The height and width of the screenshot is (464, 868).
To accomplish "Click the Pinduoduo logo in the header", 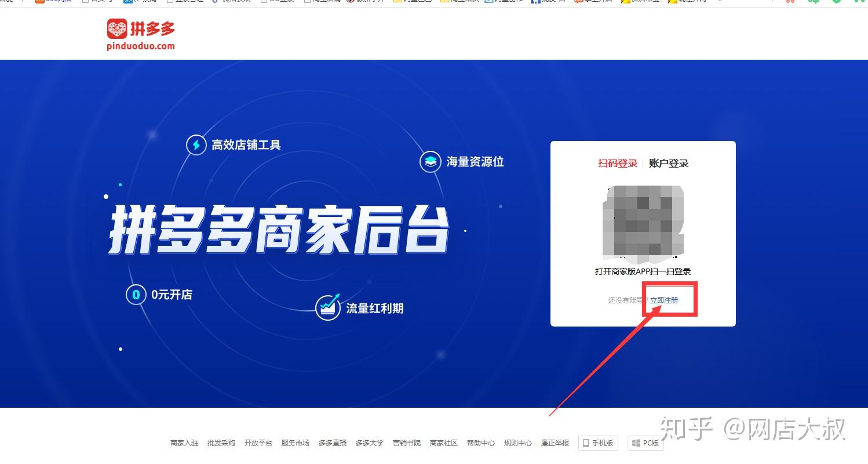I will tap(141, 34).
